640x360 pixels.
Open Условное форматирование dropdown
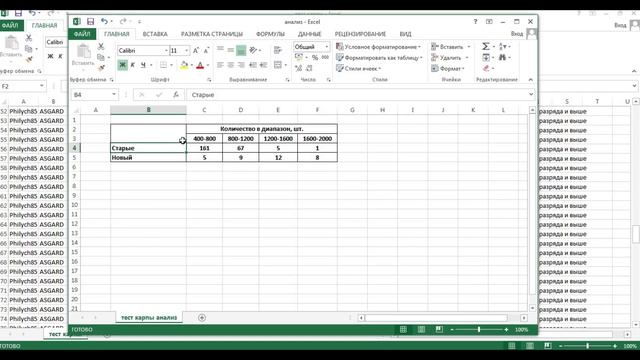(378, 47)
